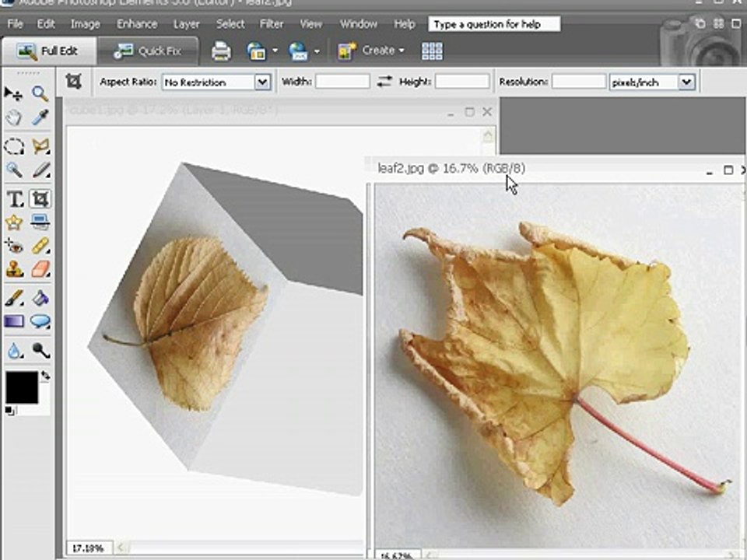The height and width of the screenshot is (560, 747).
Task: Click the 17.18% zoom field in cube1 window
Action: point(89,548)
